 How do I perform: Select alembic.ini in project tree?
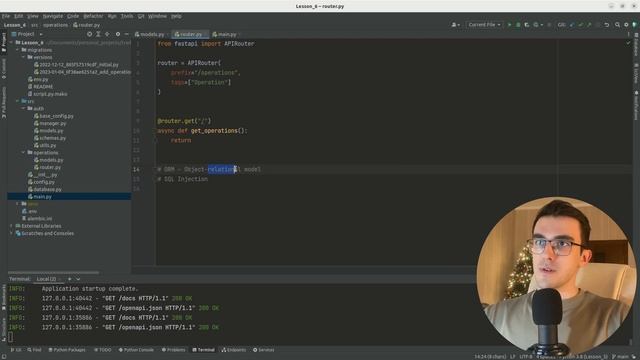coord(37,219)
